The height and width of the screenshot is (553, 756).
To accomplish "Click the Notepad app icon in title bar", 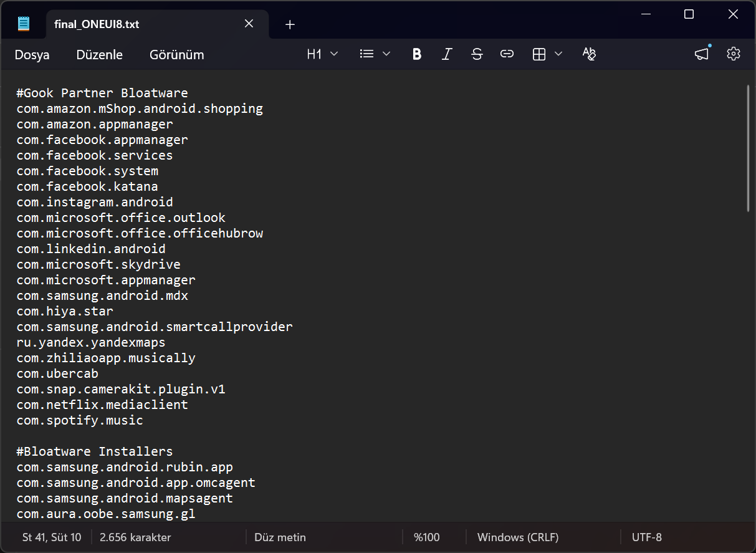I will click(x=24, y=24).
